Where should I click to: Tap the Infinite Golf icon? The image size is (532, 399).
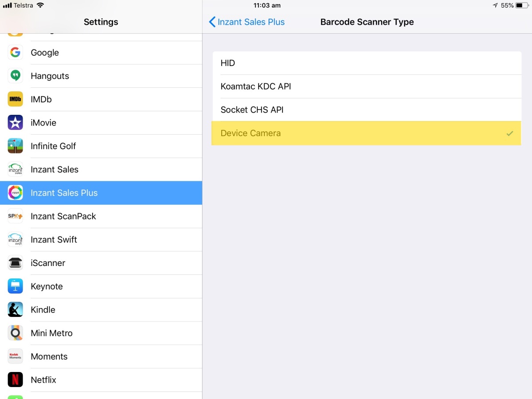15,146
